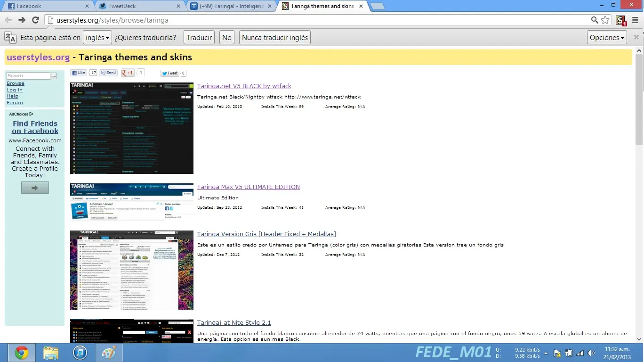The height and width of the screenshot is (362, 644).
Task: Click the Browse link in sidebar
Action: pos(16,83)
